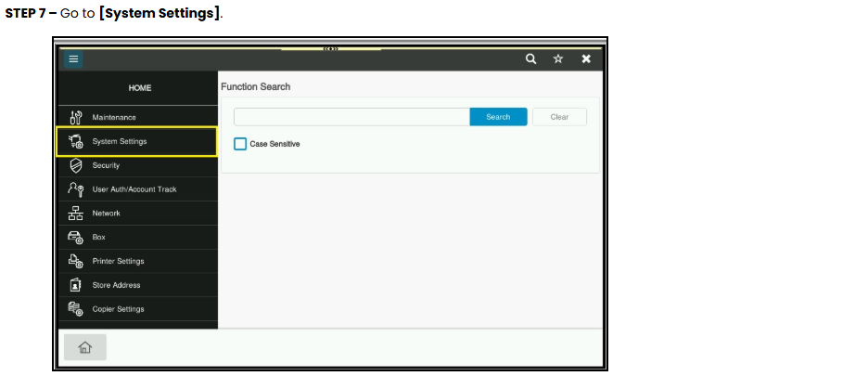Click the User Auth/Account Track key icon

click(75, 189)
